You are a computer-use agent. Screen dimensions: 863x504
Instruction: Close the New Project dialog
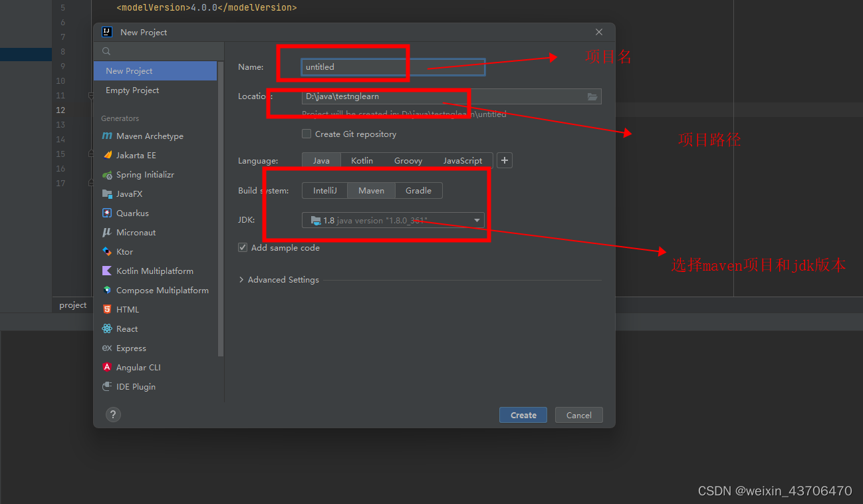(x=599, y=32)
